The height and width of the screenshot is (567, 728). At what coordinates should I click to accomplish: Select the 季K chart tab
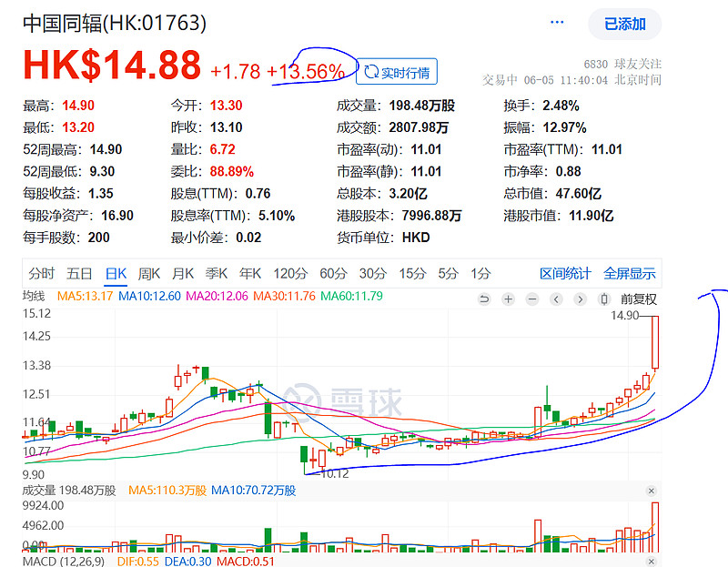217,274
